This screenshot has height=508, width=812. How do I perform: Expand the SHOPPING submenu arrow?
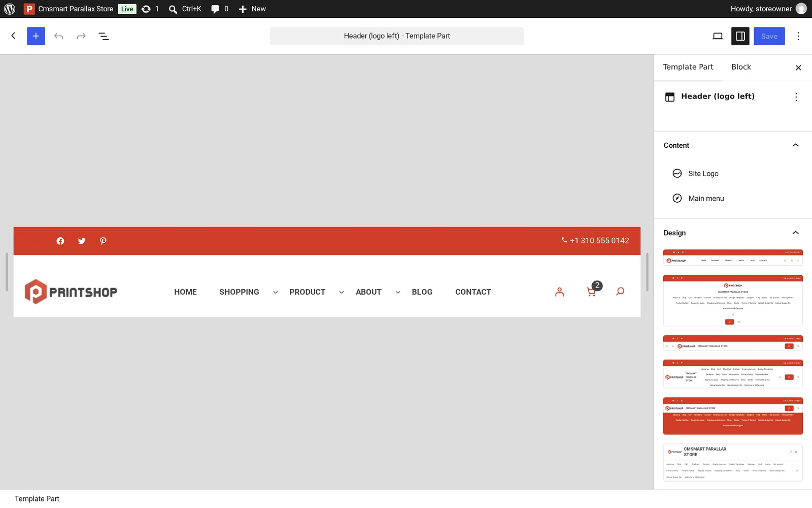pos(276,292)
